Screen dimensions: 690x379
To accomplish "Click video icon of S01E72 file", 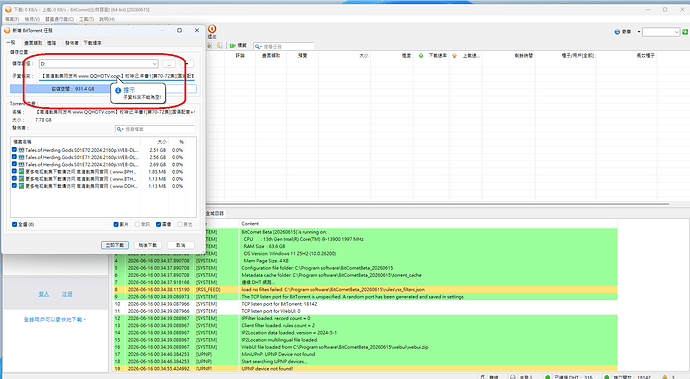I will coord(21,164).
